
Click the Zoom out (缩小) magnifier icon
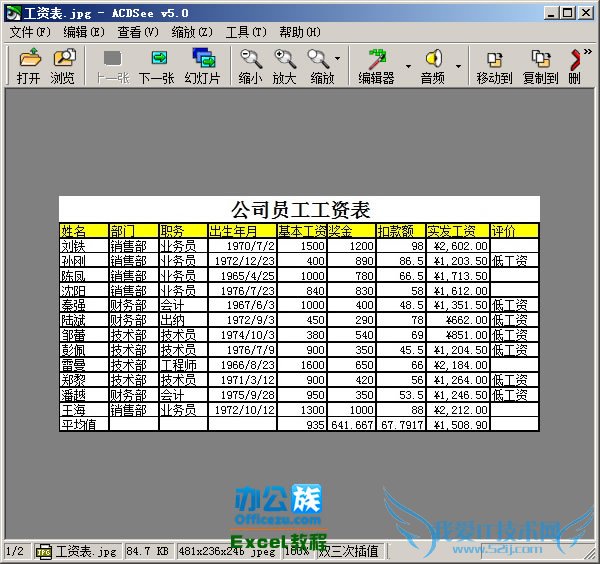click(x=251, y=58)
